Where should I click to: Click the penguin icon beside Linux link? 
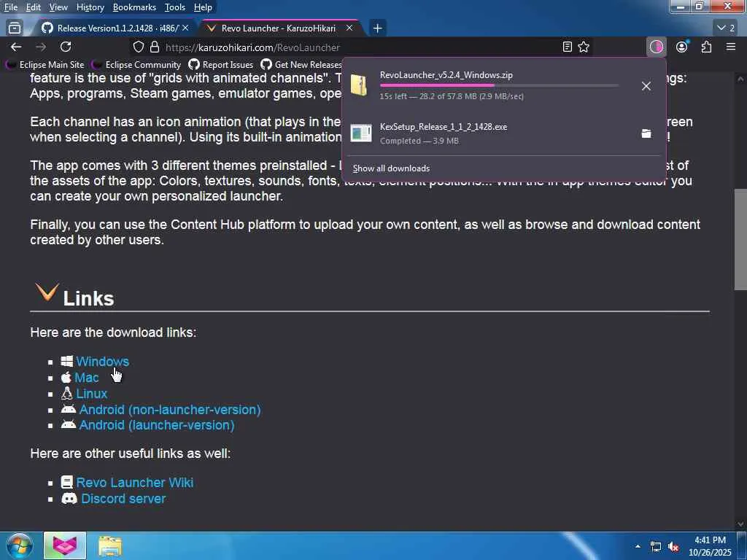click(66, 393)
